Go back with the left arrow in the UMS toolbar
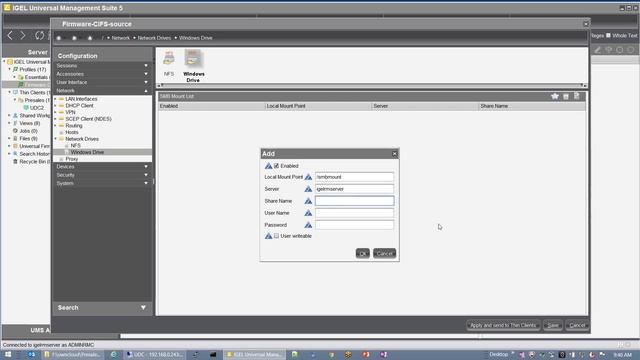 [10, 36]
